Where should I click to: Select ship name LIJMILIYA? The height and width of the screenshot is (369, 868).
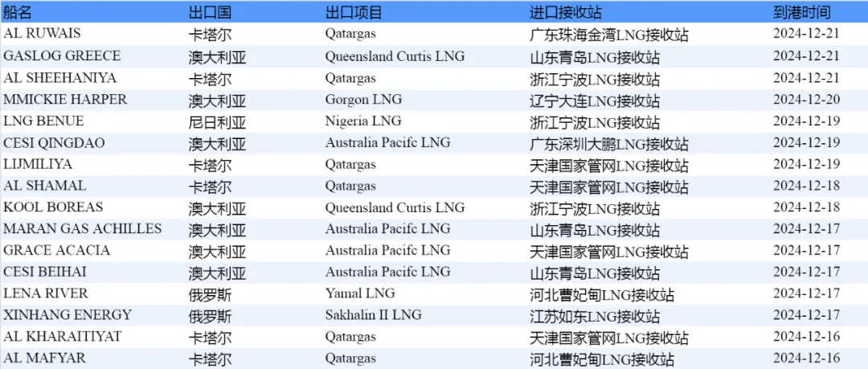38,164
